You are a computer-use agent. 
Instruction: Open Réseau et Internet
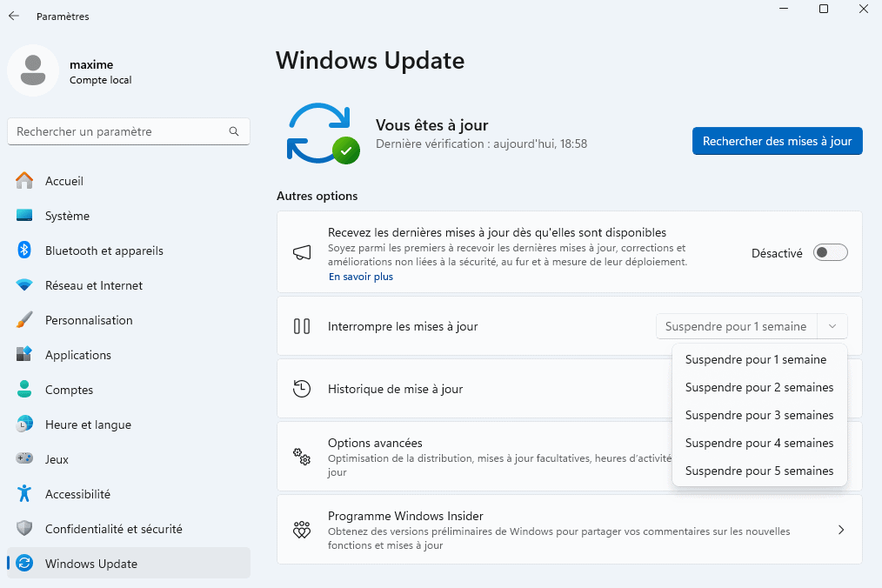[x=94, y=285]
